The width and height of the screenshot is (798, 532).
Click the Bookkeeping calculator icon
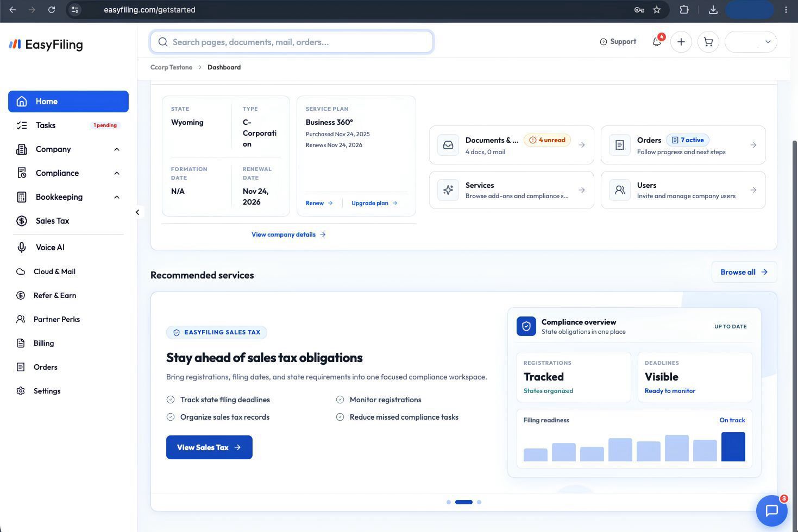pyautogui.click(x=22, y=197)
